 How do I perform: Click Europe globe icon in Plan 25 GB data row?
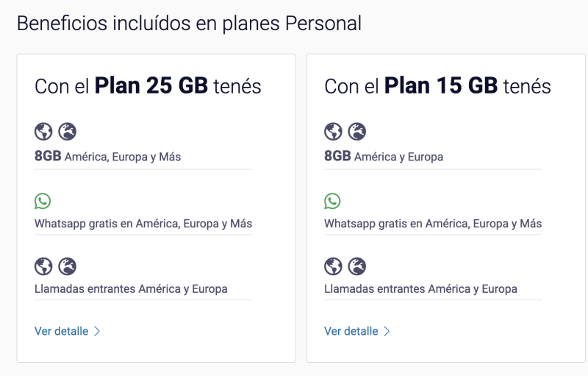click(68, 131)
